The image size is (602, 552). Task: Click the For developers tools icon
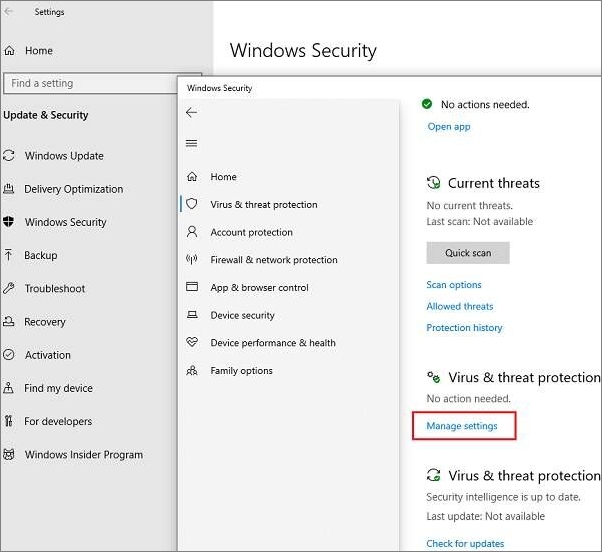[x=8, y=421]
